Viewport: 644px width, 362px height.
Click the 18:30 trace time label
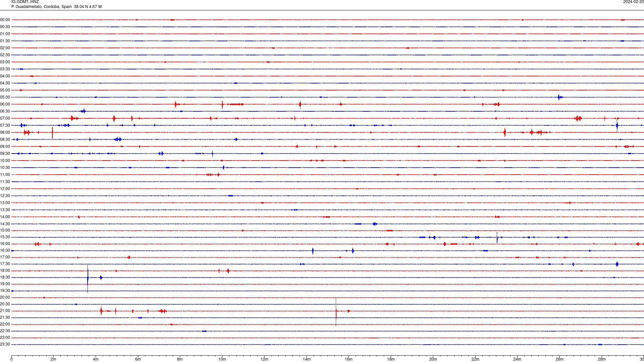point(5,277)
